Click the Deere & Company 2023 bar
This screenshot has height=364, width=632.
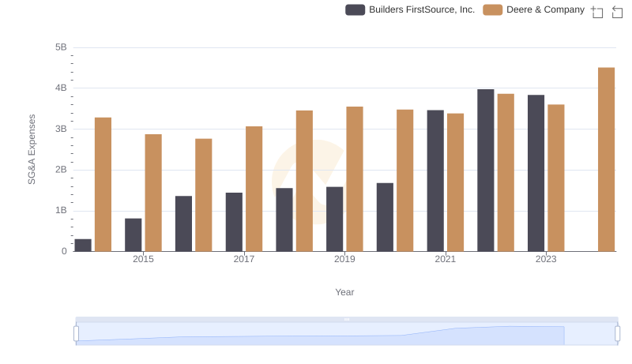click(x=556, y=178)
